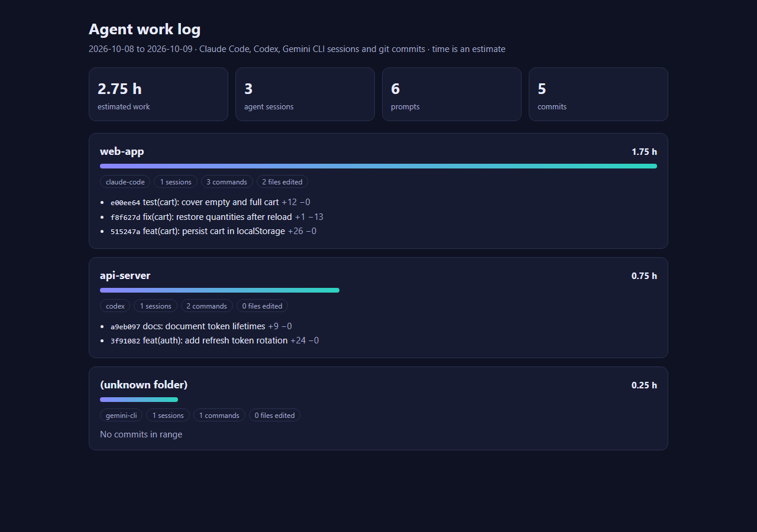Viewport: 757px width, 532px height.
Task: Click commit hash 515247a
Action: (125, 232)
